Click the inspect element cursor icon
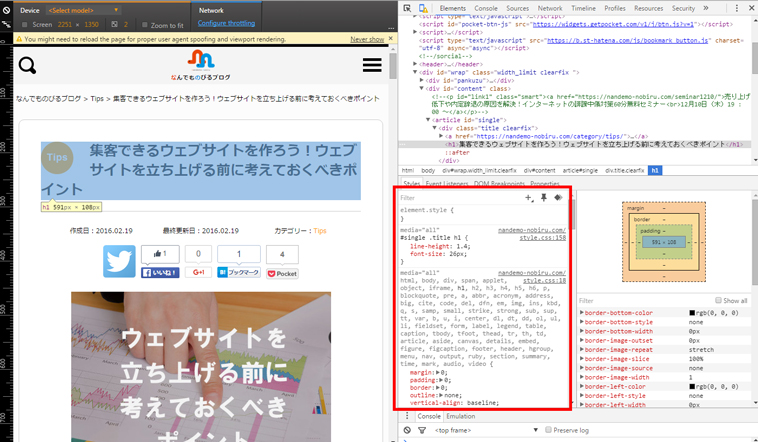Viewport: 758px width, 442px height. (x=407, y=8)
